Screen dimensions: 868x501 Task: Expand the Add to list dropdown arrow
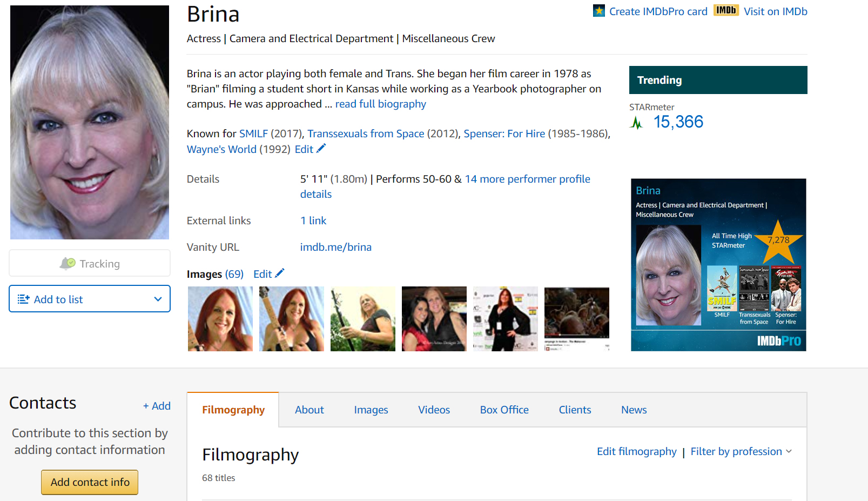[158, 299]
